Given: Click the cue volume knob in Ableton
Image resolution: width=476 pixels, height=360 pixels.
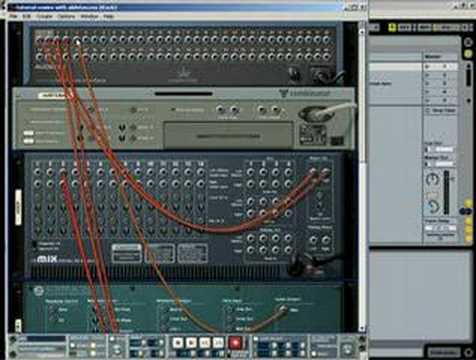Looking at the screenshot, I should click(432, 207).
